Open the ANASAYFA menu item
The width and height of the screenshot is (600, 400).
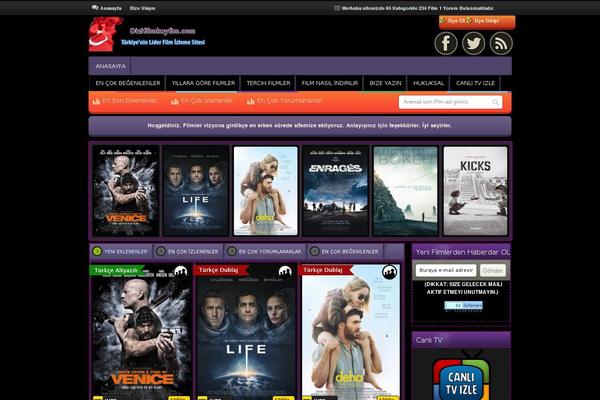pos(110,66)
